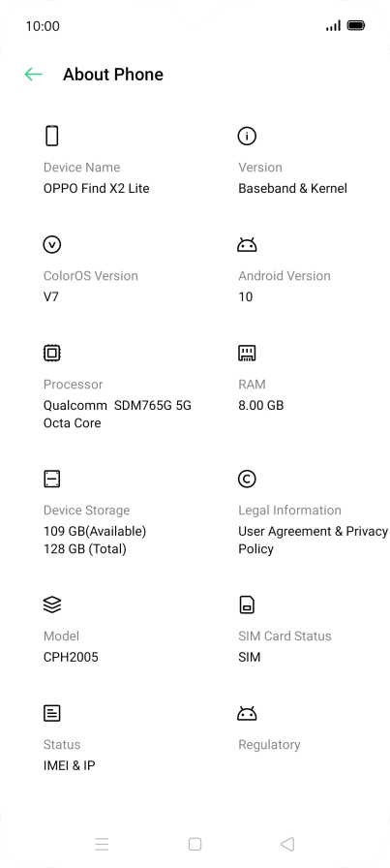This screenshot has width=390, height=868.
Task: Tap the home square navigation button
Action: tap(195, 844)
